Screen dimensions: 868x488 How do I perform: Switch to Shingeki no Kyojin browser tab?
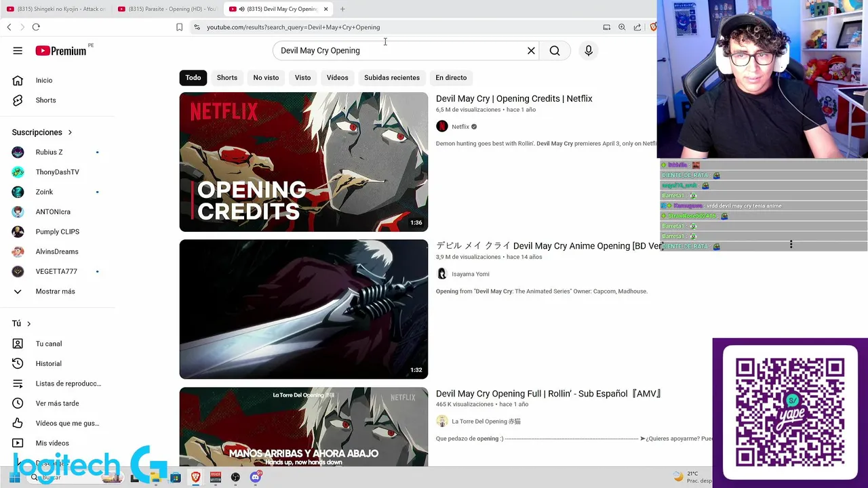coord(56,9)
